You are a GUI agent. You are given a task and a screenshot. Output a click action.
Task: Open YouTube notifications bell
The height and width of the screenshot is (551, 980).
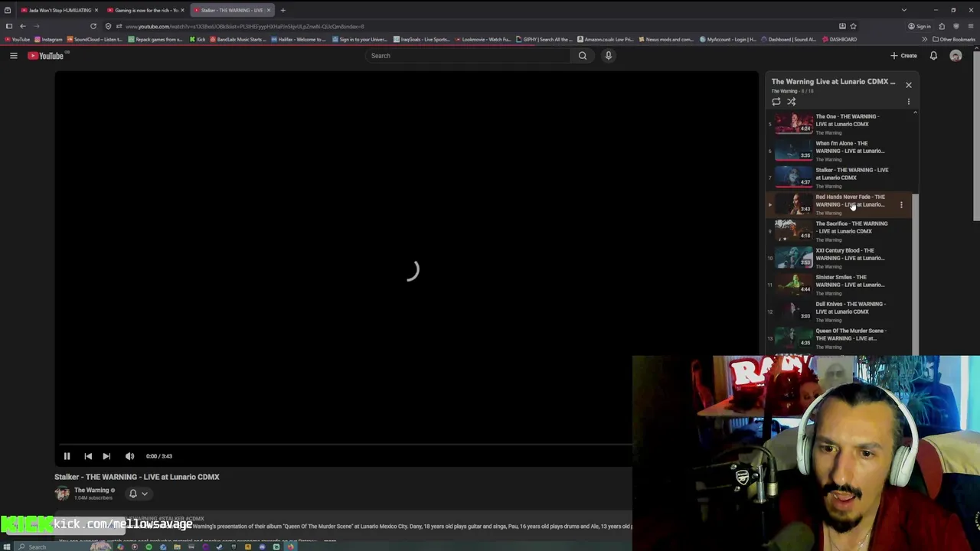click(x=933, y=55)
